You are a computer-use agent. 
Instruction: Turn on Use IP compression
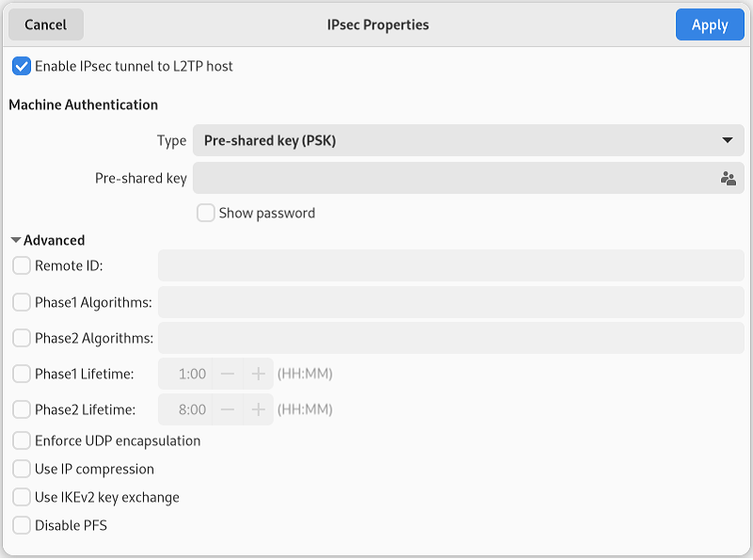[22, 469]
